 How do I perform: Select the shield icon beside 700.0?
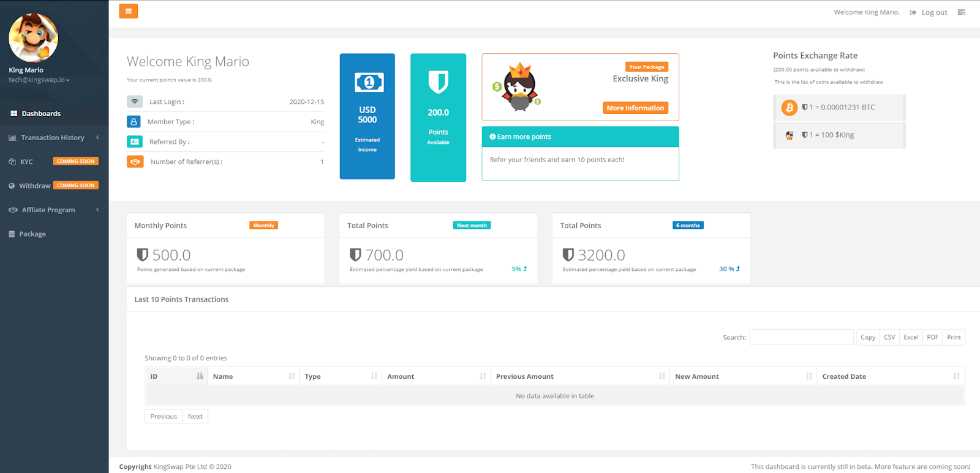pos(355,255)
